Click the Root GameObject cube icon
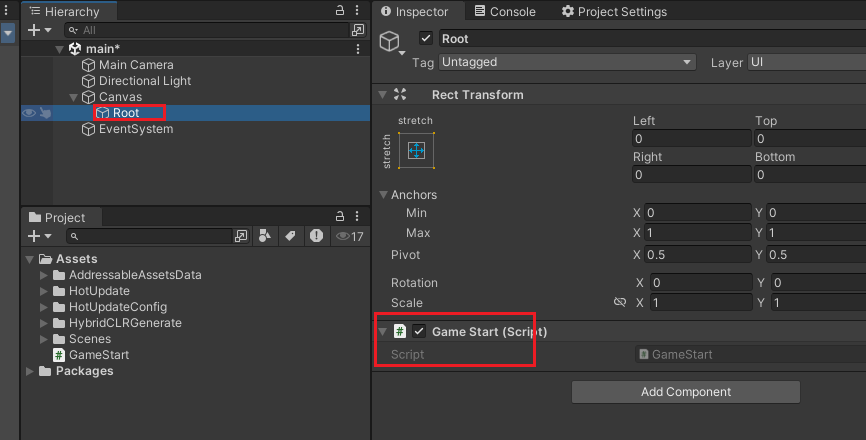The image size is (866, 440). point(390,41)
